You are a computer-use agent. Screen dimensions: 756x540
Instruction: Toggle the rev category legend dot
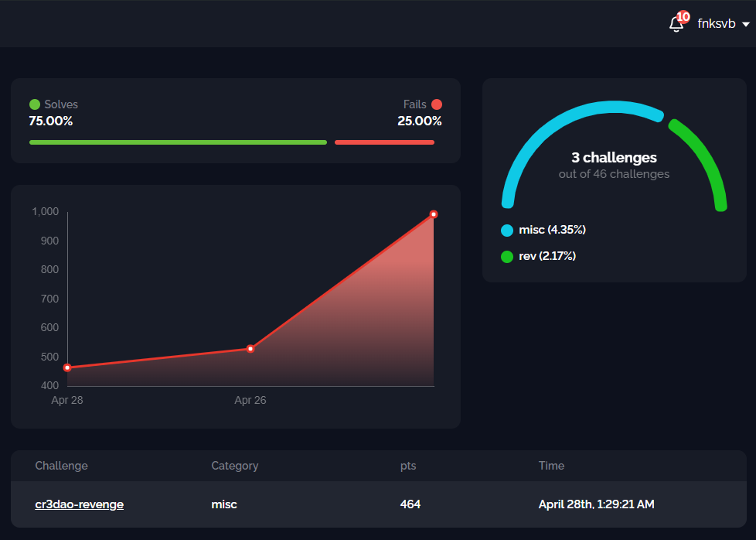click(x=507, y=257)
